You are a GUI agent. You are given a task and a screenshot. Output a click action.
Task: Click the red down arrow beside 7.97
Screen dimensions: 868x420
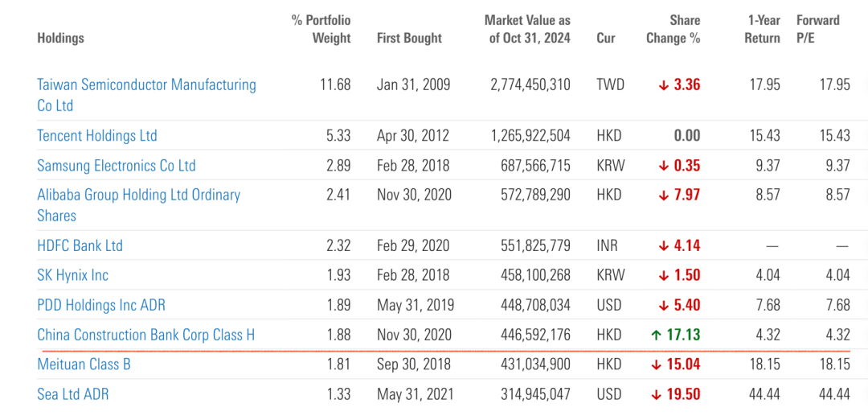click(x=663, y=196)
